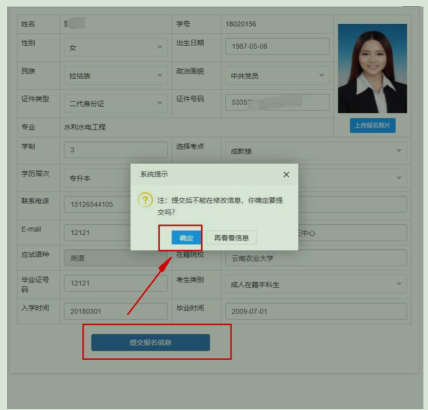Screen dimensions: 428x410
Task: Click the 入学时间 field showing 20180301
Action: pyautogui.click(x=116, y=311)
